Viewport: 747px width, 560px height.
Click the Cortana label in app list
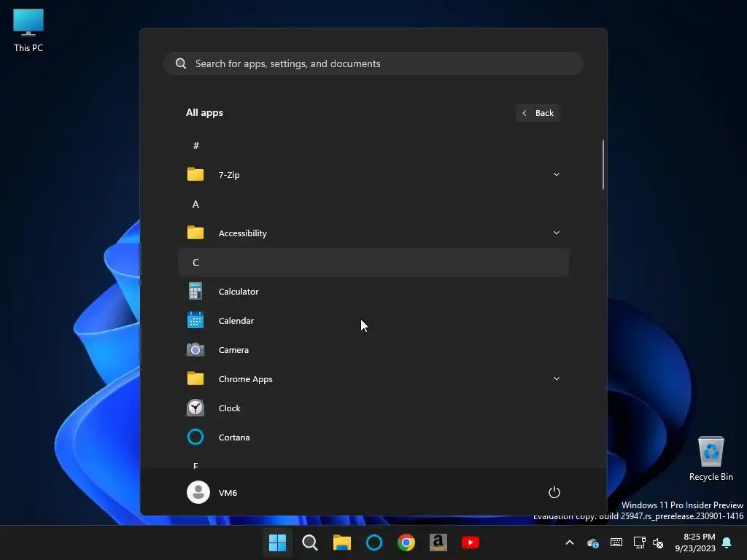pyautogui.click(x=234, y=437)
